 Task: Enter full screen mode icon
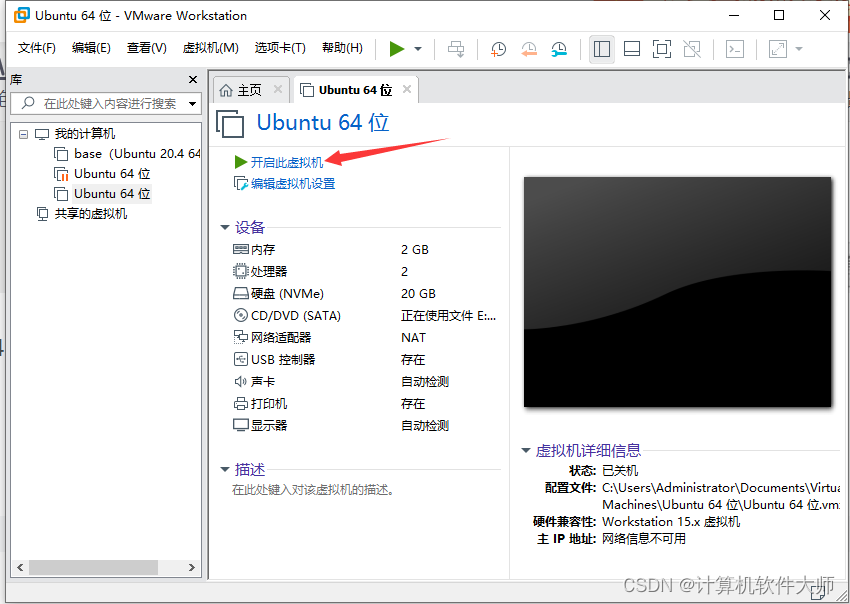click(x=662, y=49)
